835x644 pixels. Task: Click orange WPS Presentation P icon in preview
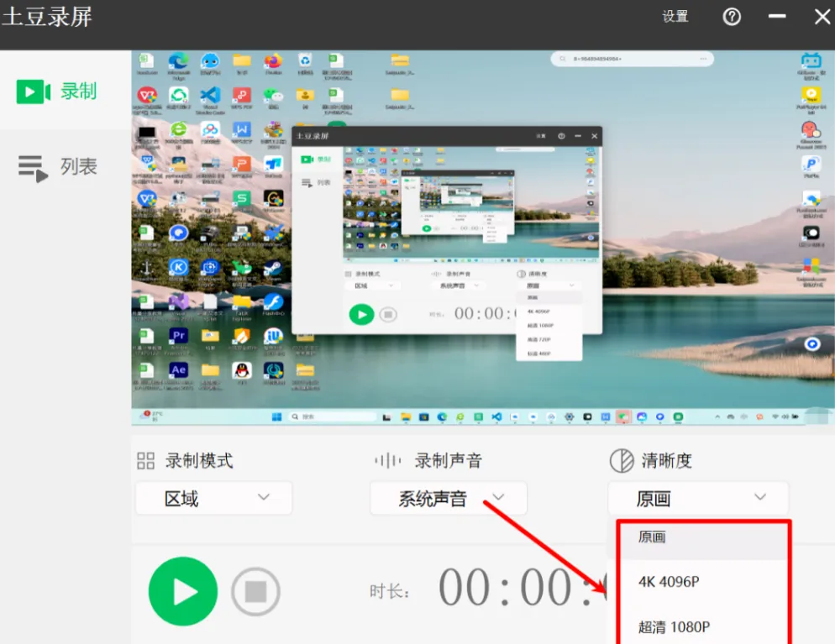click(242, 164)
